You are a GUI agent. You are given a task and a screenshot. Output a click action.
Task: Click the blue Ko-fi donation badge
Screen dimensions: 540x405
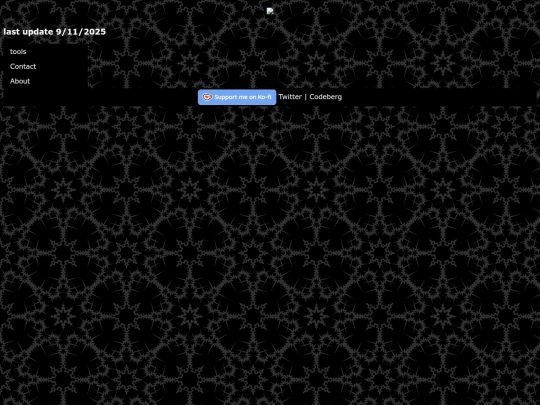tap(237, 97)
